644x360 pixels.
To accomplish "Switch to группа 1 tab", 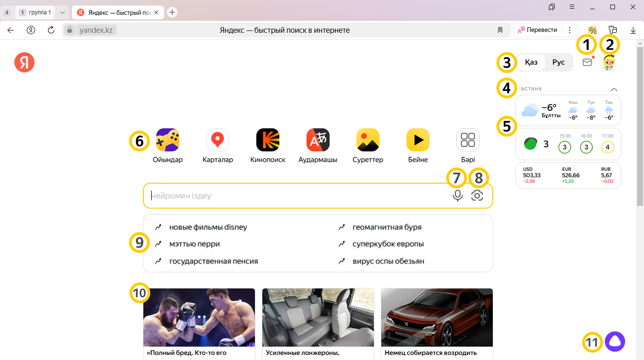I will click(x=35, y=12).
